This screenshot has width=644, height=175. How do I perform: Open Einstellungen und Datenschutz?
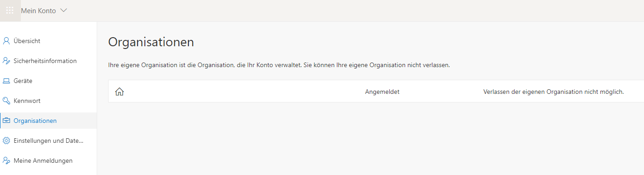click(48, 141)
